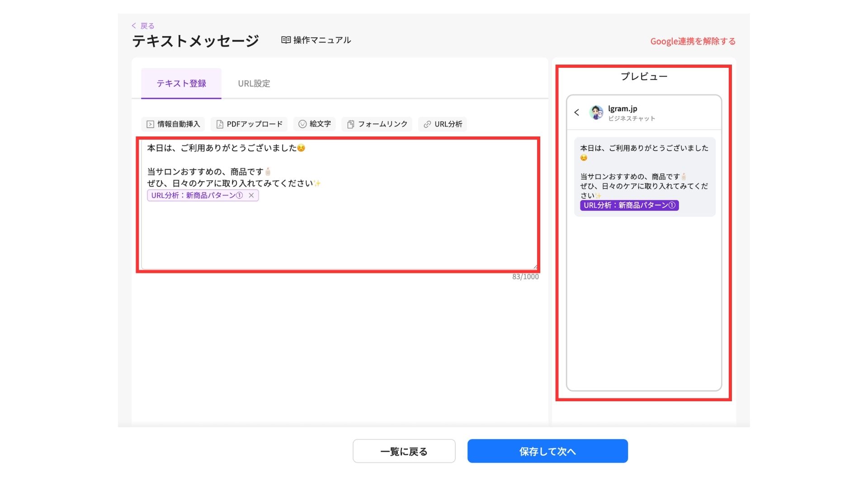Image resolution: width=868 pixels, height=488 pixels.
Task: Click the lgram.jp profile avatar in preview
Action: click(x=596, y=113)
